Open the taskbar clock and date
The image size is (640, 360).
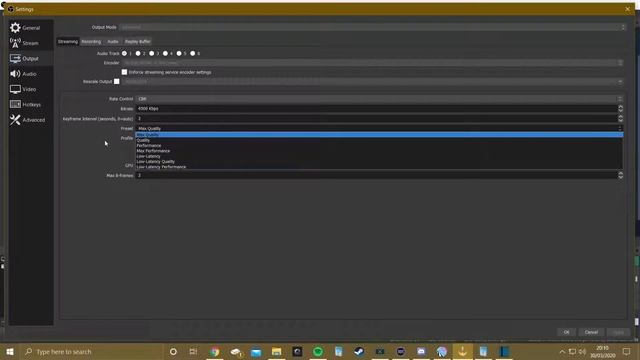603,351
